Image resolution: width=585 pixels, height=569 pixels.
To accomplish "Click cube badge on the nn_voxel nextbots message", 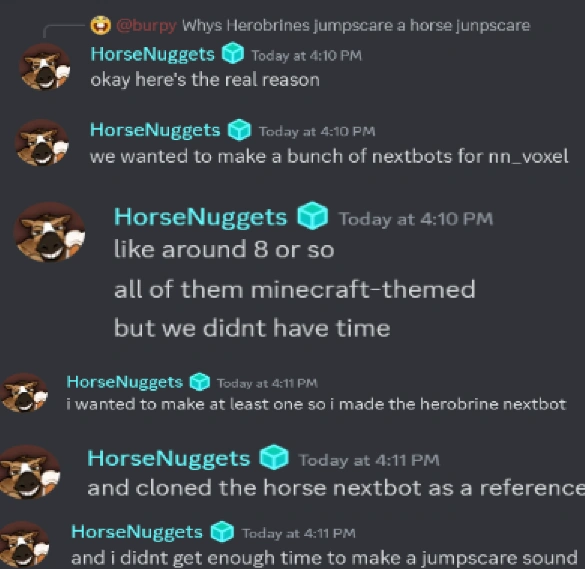I will pyautogui.click(x=239, y=129).
